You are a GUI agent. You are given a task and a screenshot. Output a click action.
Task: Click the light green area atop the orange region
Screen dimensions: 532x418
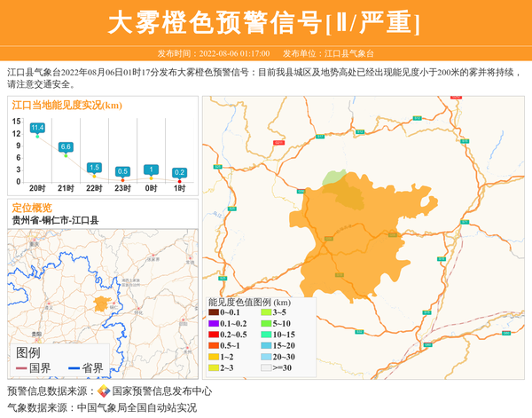pos(334,178)
